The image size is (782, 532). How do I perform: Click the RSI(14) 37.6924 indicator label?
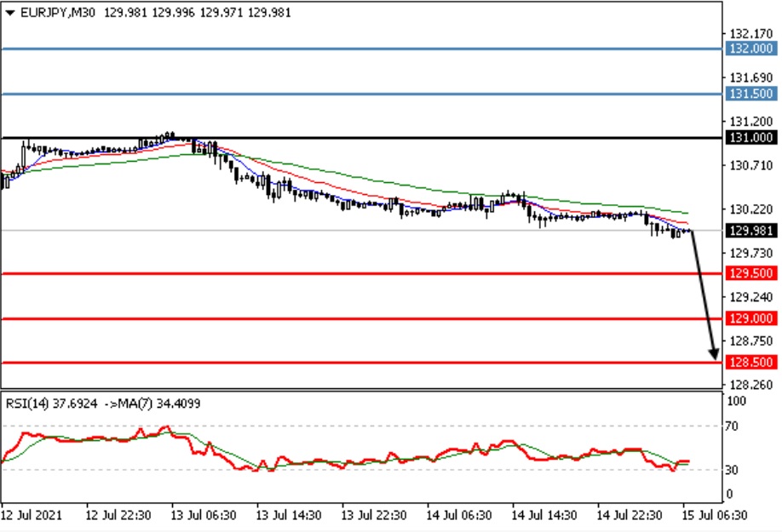(x=51, y=403)
